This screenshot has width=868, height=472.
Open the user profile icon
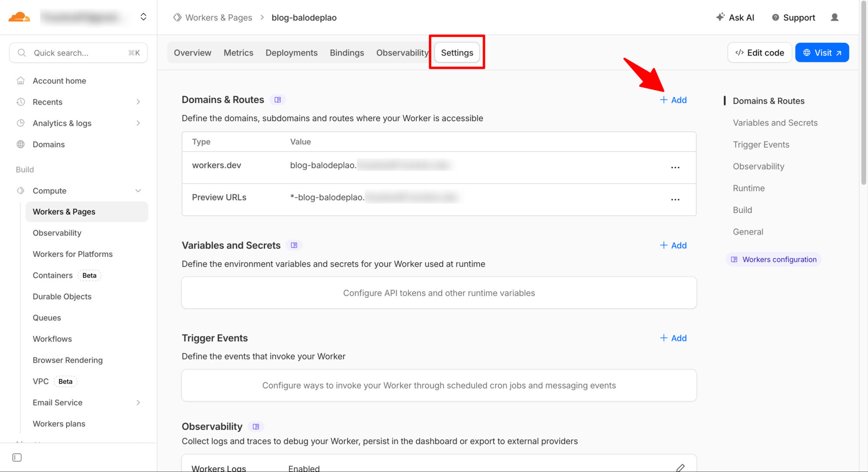[834, 17]
